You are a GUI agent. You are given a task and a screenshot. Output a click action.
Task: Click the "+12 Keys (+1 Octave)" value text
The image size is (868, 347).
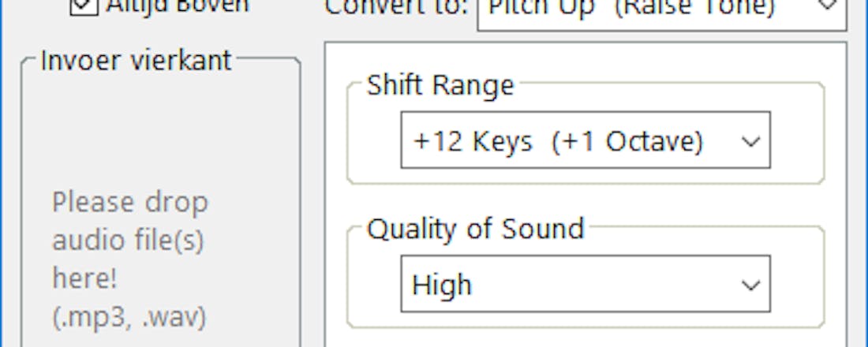557,142
